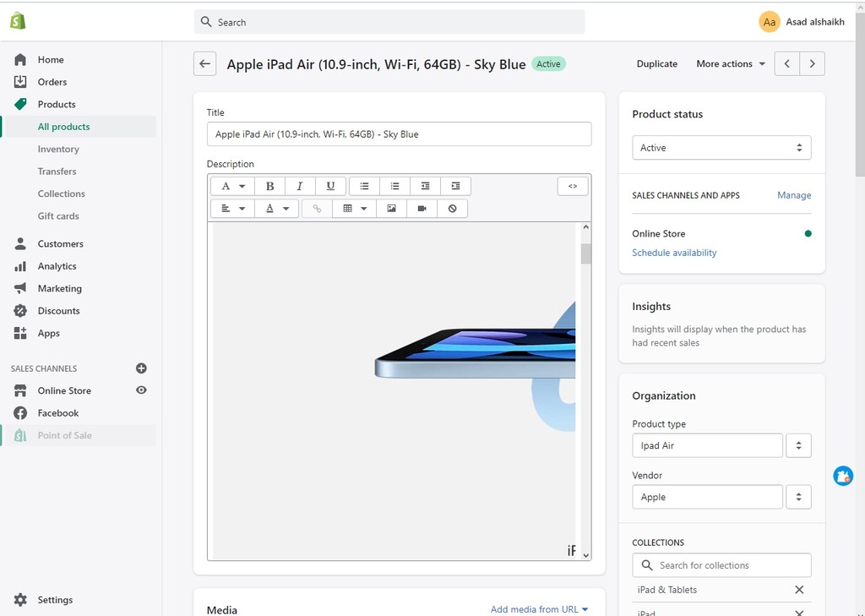Insert a video into description
The height and width of the screenshot is (616, 865).
click(422, 209)
